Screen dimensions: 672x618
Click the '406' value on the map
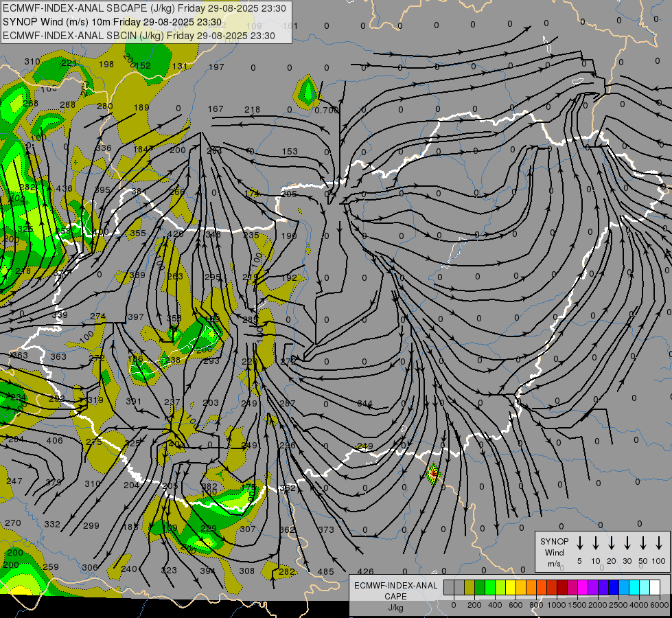(54, 440)
